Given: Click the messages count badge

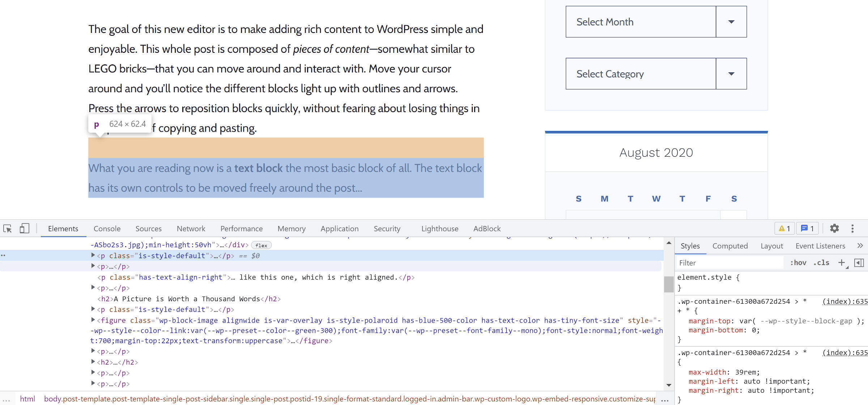Looking at the screenshot, I should [807, 229].
